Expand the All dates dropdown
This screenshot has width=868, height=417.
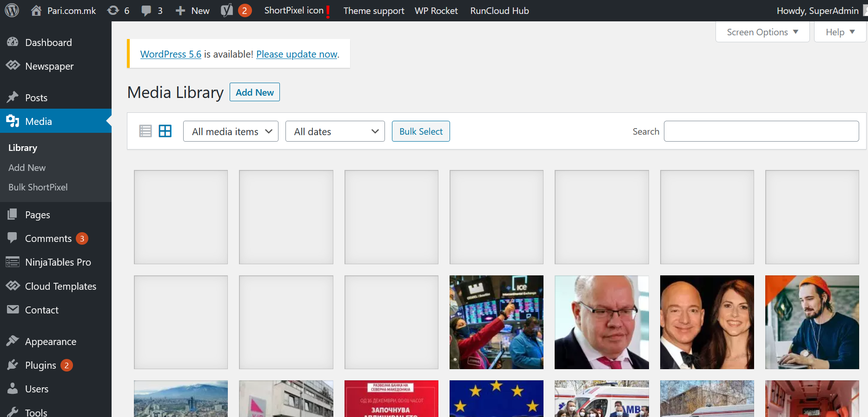335,131
